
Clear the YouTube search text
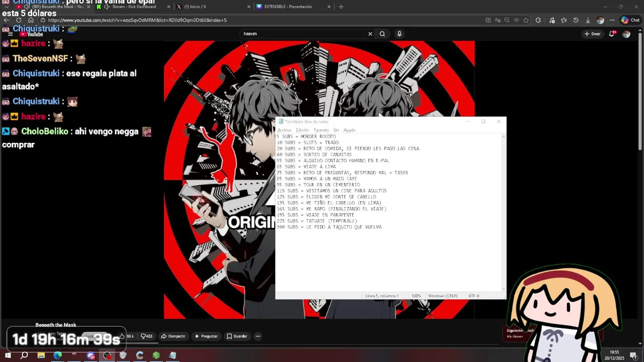click(370, 34)
